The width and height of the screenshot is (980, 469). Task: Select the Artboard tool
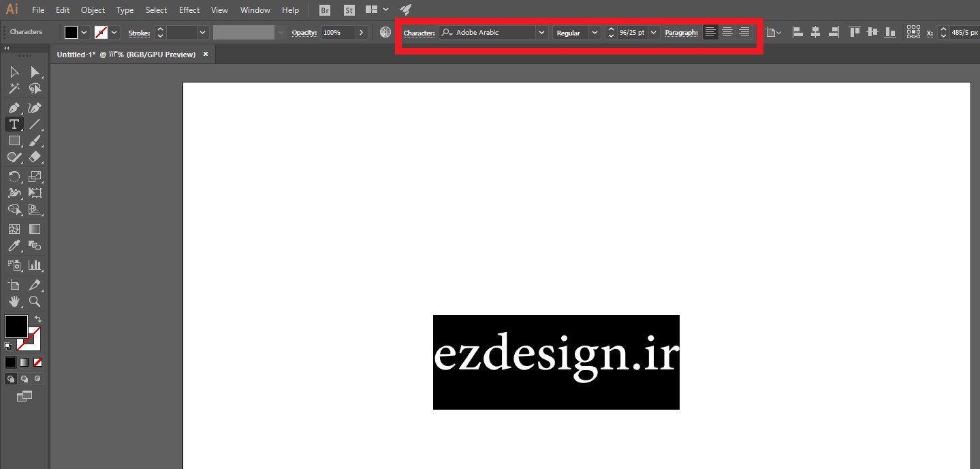(x=14, y=285)
